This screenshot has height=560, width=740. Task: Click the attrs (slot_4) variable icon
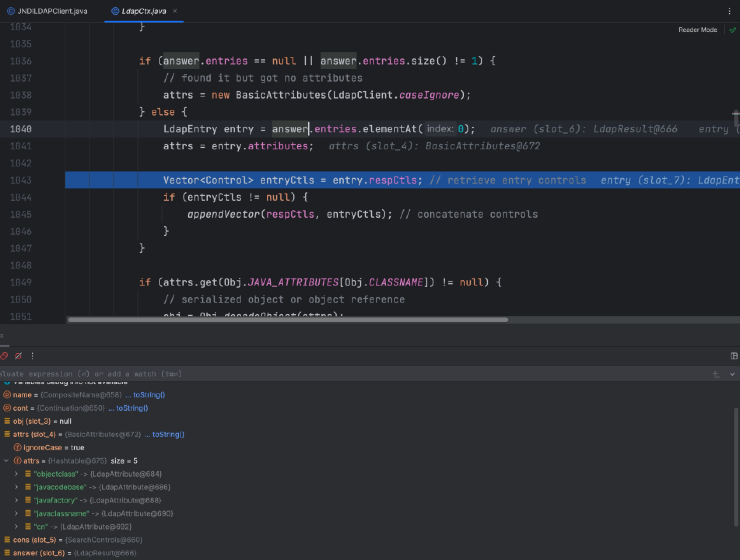7,434
